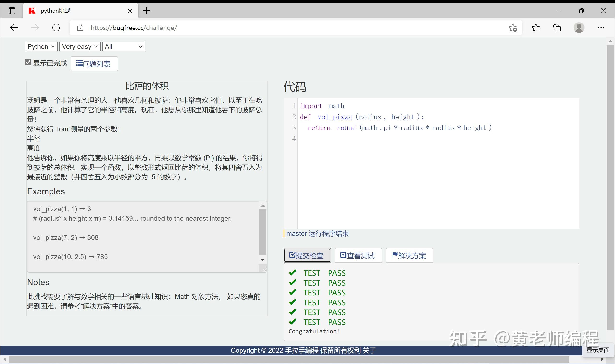
Task: Open the browser profile avatar
Action: 579,28
